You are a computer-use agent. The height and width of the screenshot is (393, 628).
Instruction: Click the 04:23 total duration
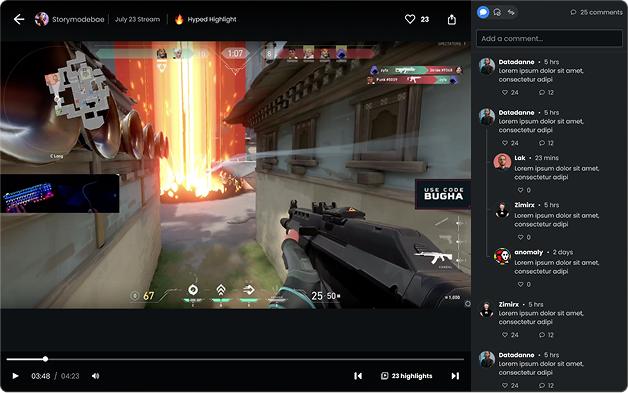70,376
